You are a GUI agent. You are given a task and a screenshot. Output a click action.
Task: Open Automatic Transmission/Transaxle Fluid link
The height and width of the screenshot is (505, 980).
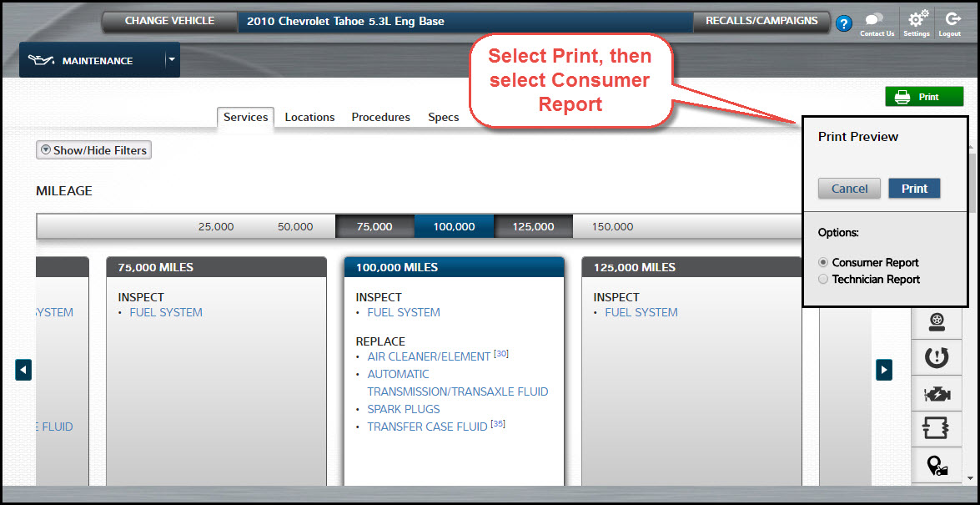[458, 383]
